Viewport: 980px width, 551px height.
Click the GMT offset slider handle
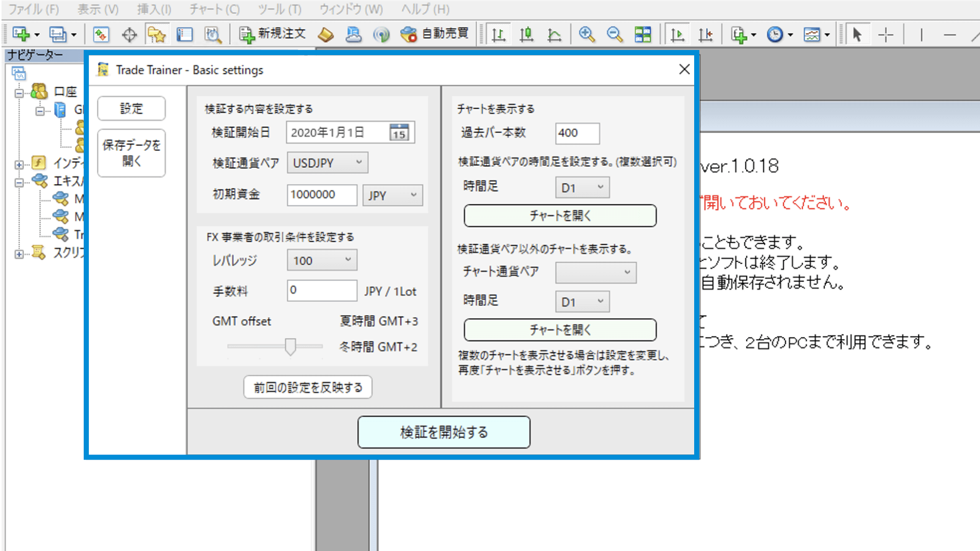(x=290, y=346)
